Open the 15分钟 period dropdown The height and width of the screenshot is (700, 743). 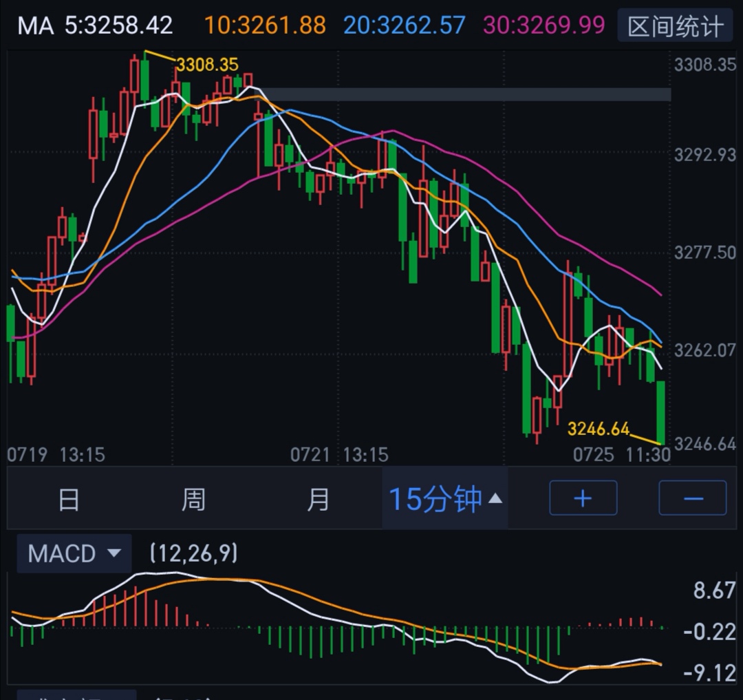[445, 498]
